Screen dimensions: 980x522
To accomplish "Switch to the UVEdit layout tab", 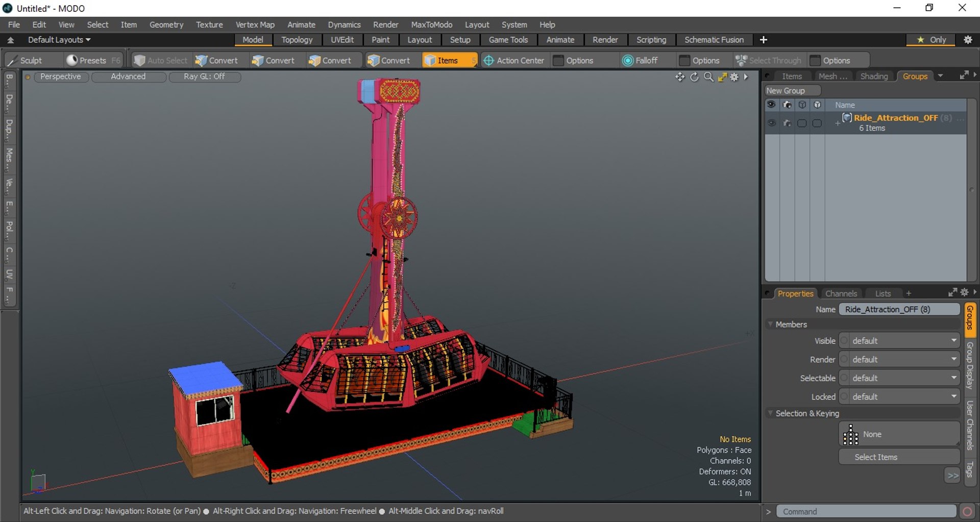I will tap(342, 40).
